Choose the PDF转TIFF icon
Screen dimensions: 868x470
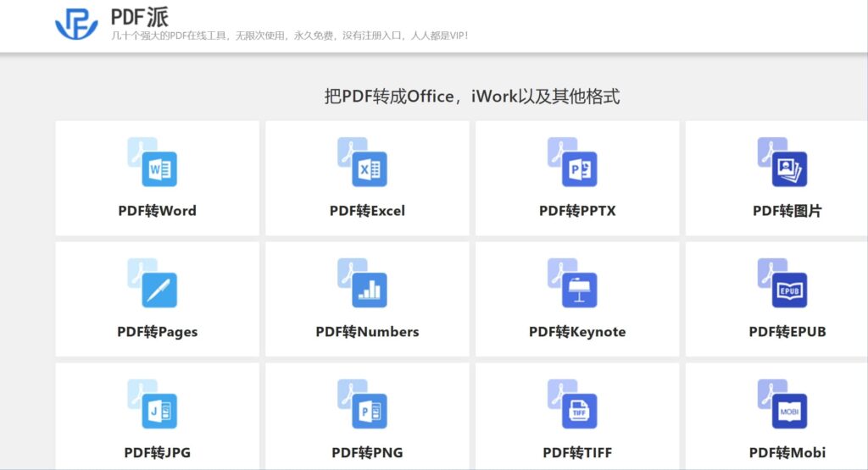tap(572, 404)
